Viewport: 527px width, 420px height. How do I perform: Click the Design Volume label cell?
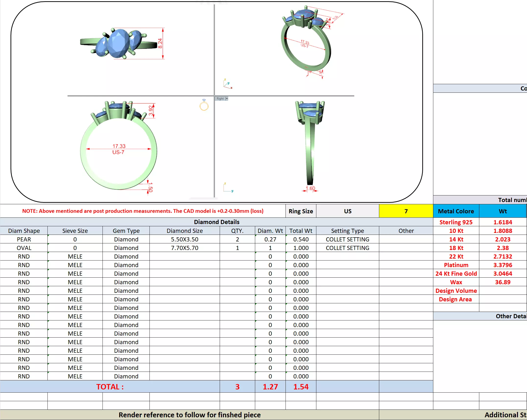pos(456,291)
